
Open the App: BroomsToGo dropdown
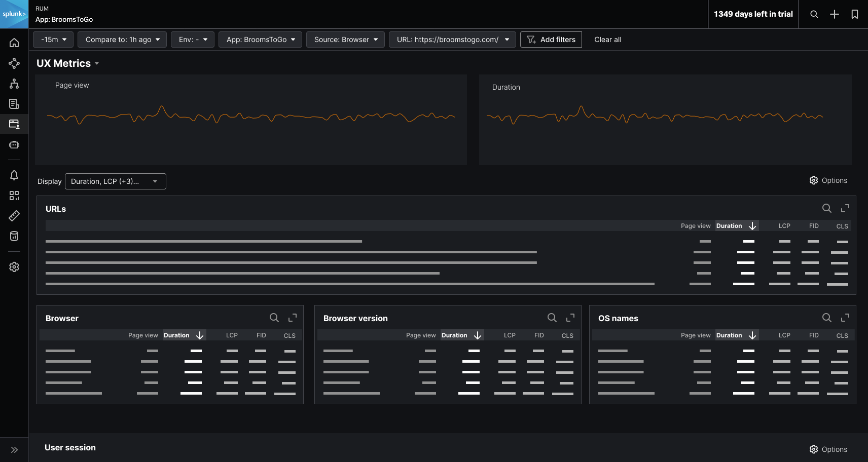(x=260, y=40)
